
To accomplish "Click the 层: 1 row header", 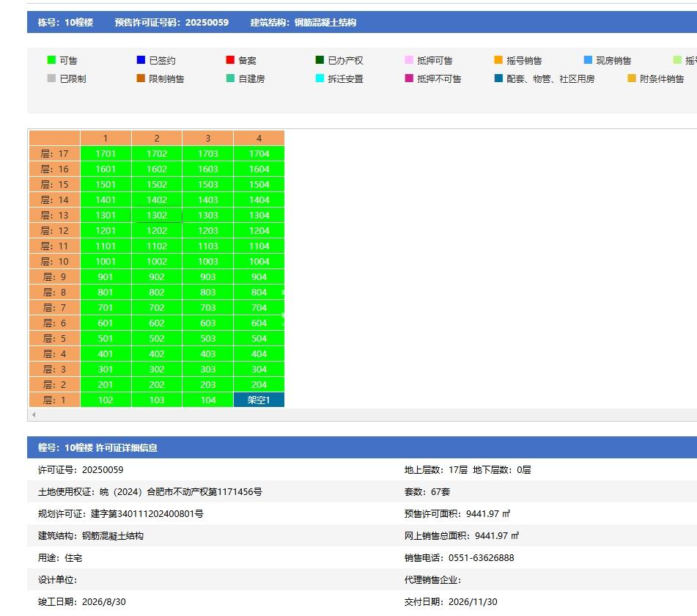I will [55, 400].
